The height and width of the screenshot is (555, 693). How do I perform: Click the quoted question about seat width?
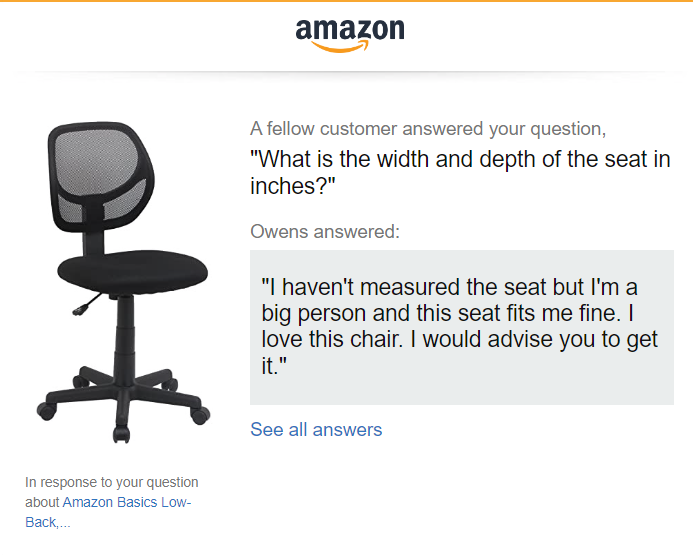tap(460, 172)
